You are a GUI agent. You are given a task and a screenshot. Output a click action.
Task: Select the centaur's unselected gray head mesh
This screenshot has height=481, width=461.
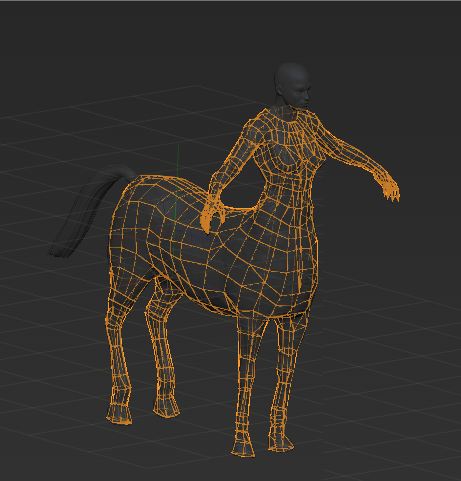[x=293, y=86]
